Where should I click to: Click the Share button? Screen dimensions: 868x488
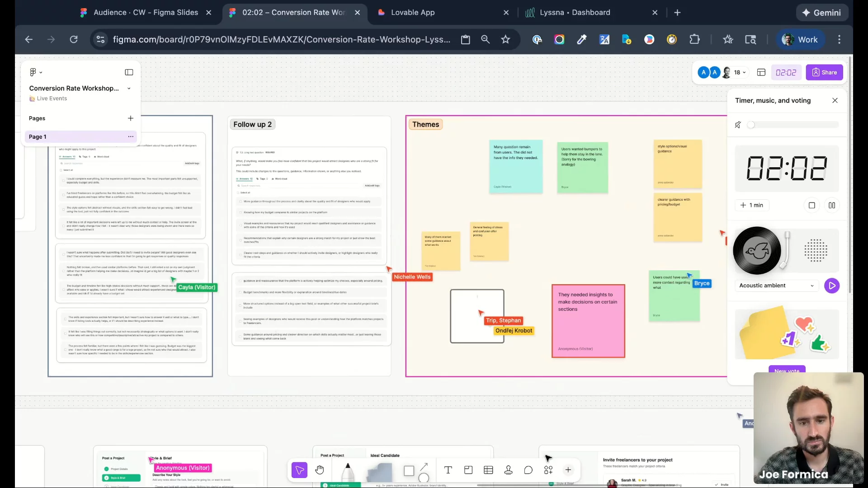(824, 72)
